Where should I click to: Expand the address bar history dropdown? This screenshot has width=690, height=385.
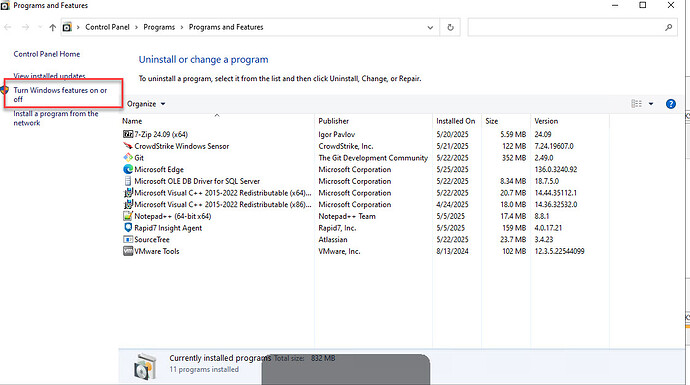tap(430, 27)
